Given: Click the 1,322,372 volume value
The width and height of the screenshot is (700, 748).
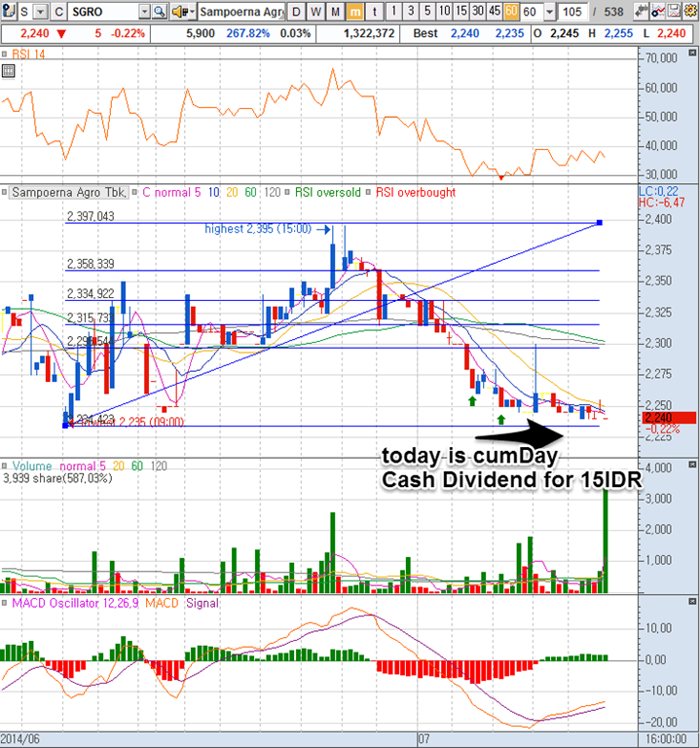Looking at the screenshot, I should pos(369,33).
